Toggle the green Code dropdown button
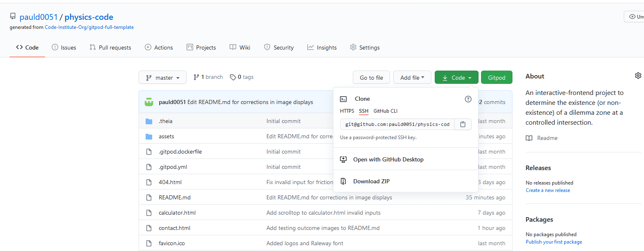The height and width of the screenshot is (251, 644). [x=457, y=78]
